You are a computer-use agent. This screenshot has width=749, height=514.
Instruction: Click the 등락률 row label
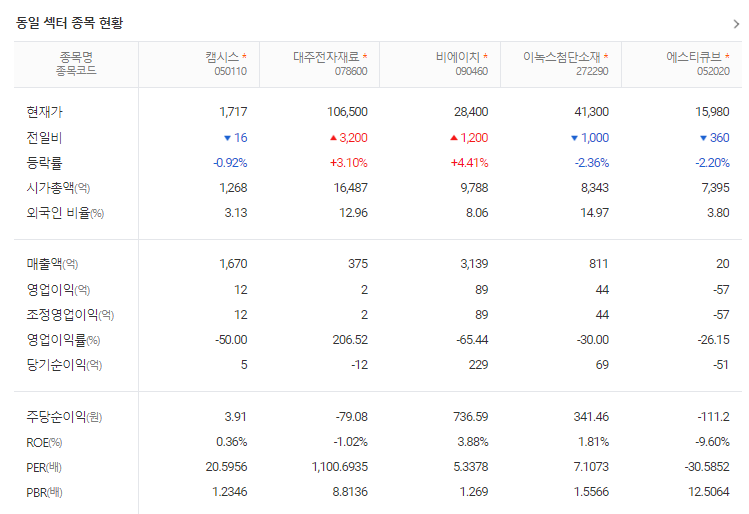44,163
